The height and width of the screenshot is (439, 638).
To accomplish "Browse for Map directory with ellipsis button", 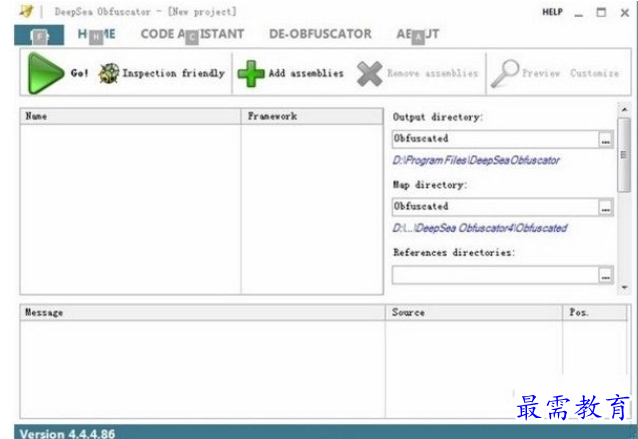I will click(x=606, y=207).
